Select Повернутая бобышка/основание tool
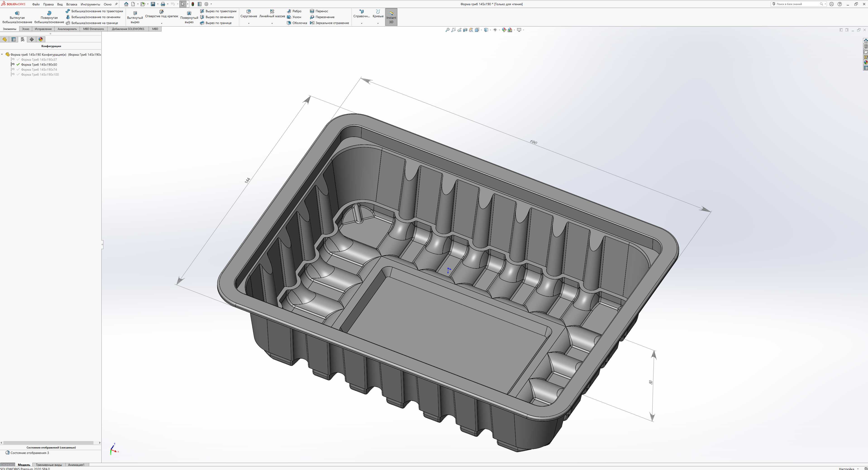This screenshot has height=470, width=868. coord(49,17)
